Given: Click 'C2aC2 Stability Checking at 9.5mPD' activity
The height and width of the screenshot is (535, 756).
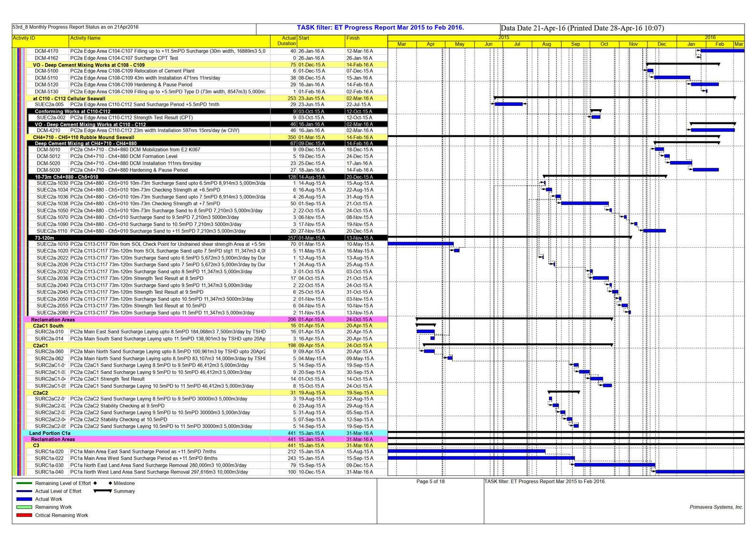Looking at the screenshot, I should click(117, 406).
